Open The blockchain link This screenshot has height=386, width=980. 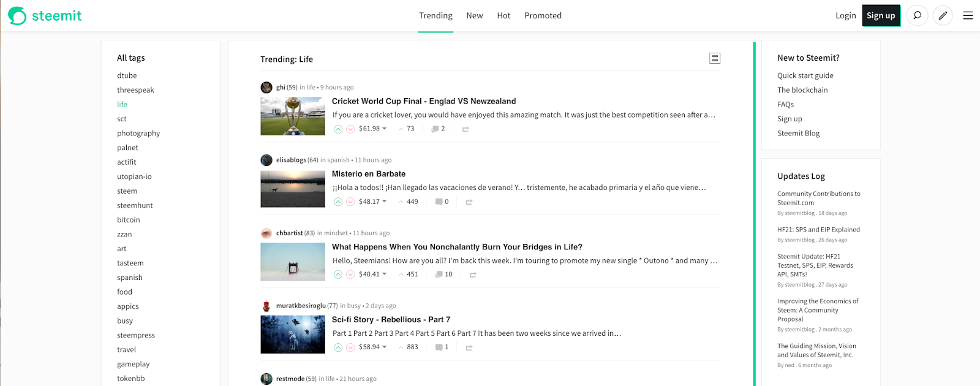click(802, 90)
